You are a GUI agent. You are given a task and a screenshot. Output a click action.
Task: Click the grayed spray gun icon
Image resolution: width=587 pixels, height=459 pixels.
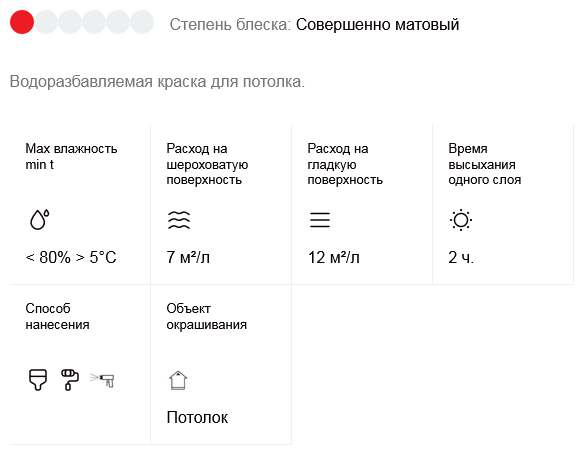pos(102,380)
